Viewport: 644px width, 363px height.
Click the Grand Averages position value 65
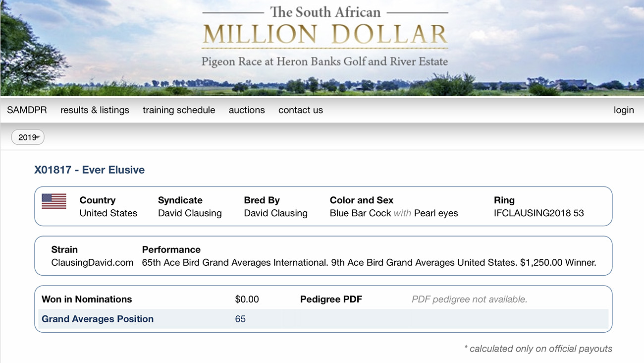[x=240, y=319]
